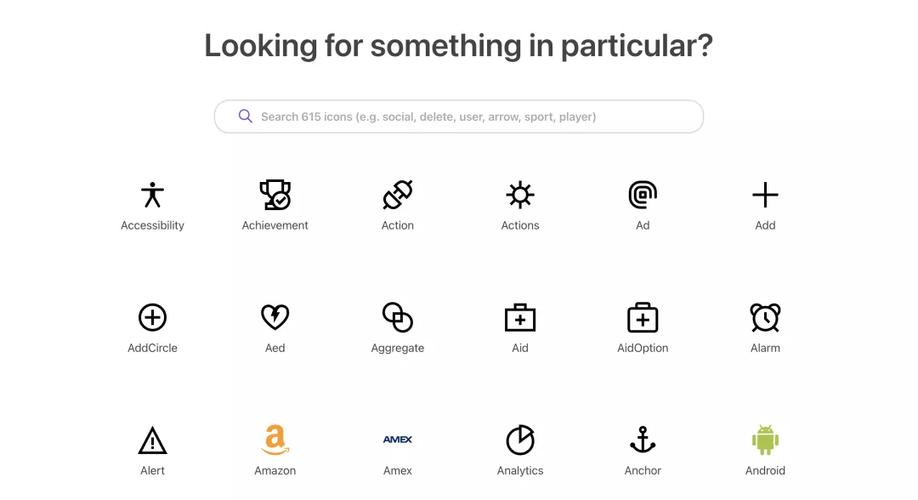This screenshot has width=918, height=500.
Task: Pick the Aed heart icon
Action: tap(275, 317)
